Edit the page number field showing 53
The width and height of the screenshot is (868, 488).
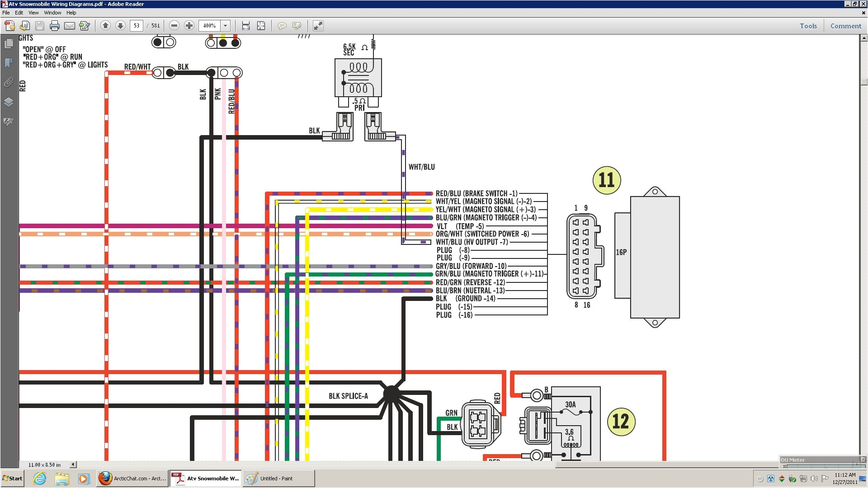pyautogui.click(x=137, y=26)
